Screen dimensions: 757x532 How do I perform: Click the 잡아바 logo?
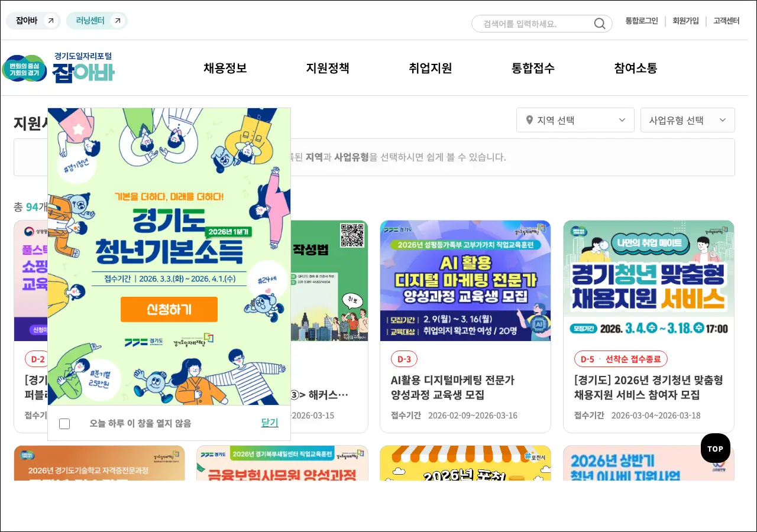coord(58,68)
